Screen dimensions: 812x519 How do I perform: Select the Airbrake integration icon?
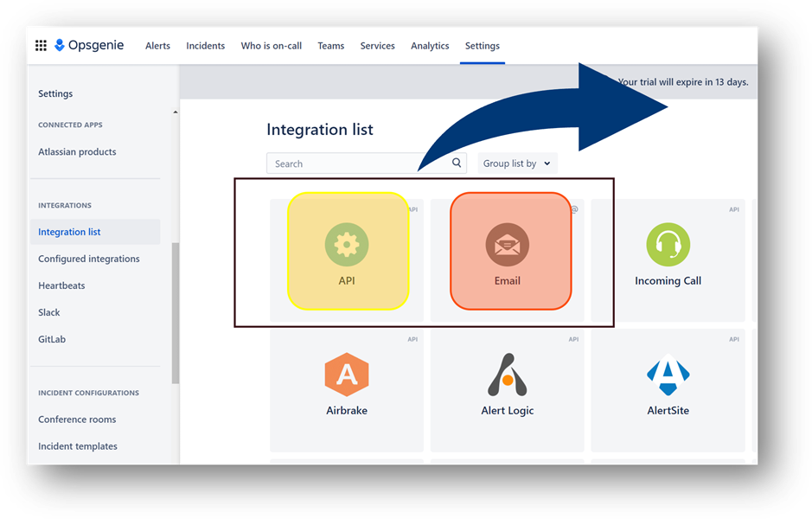click(347, 375)
